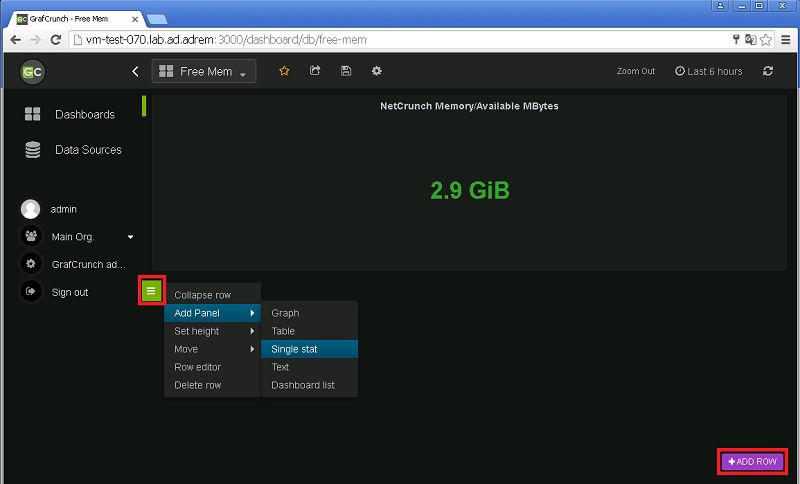This screenshot has width=800, height=484.
Task: Click the admin user avatar icon
Action: click(31, 209)
